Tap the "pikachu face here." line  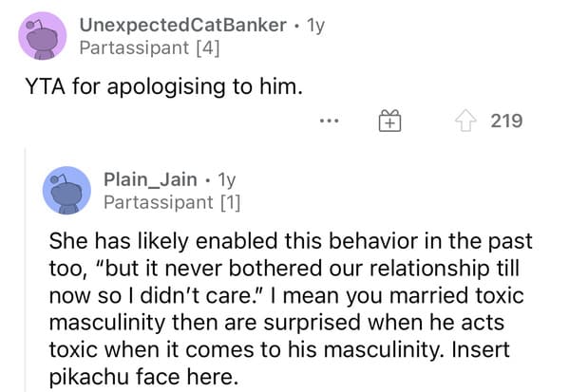[x=143, y=377]
